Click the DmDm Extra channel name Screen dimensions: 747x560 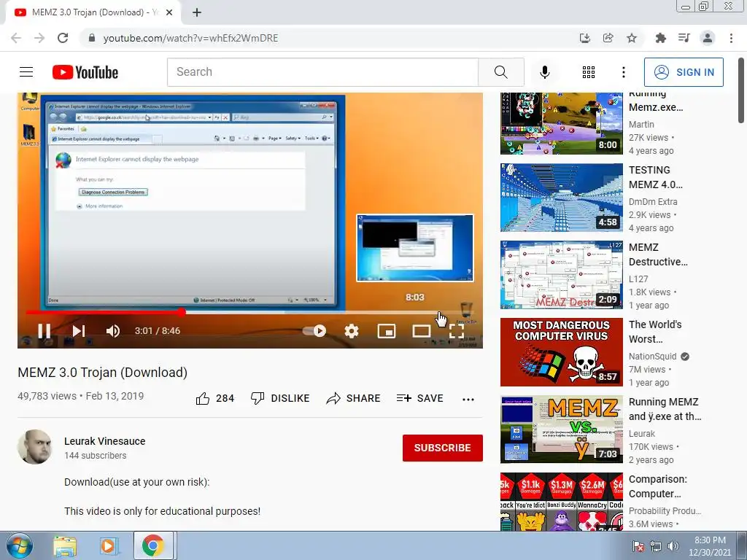pyautogui.click(x=653, y=201)
